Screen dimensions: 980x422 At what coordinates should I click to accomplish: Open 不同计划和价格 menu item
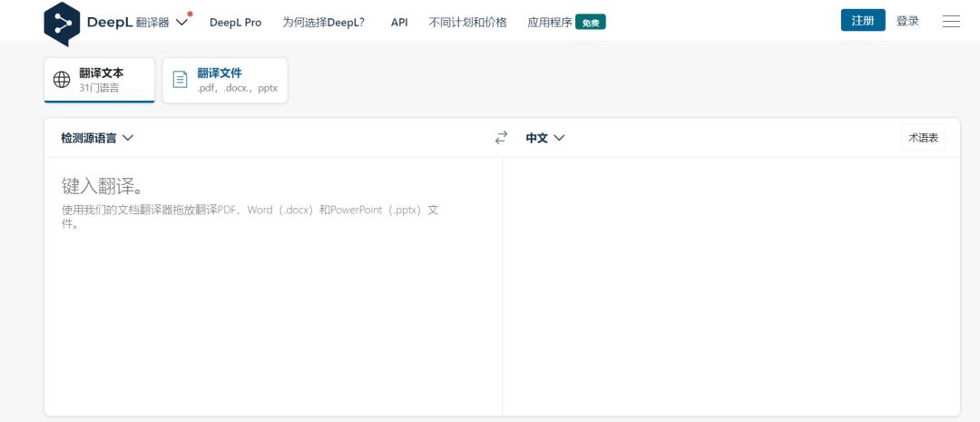467,23
